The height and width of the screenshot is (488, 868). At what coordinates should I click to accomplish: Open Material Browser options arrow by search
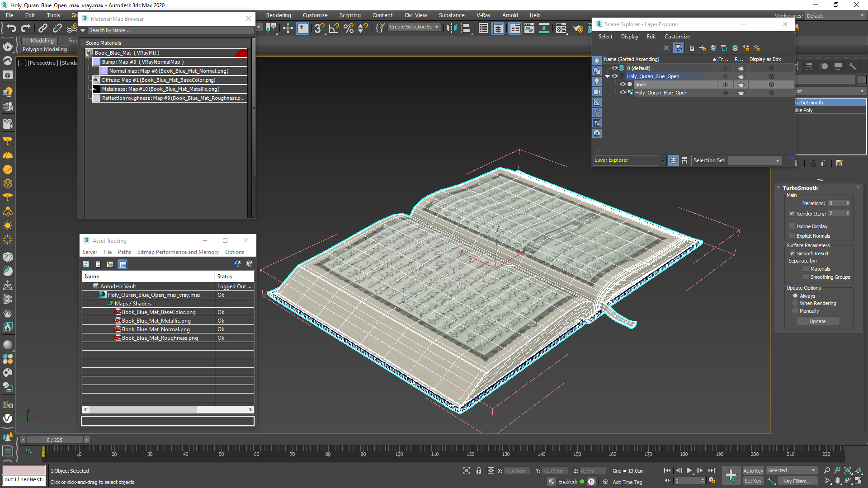pyautogui.click(x=83, y=30)
